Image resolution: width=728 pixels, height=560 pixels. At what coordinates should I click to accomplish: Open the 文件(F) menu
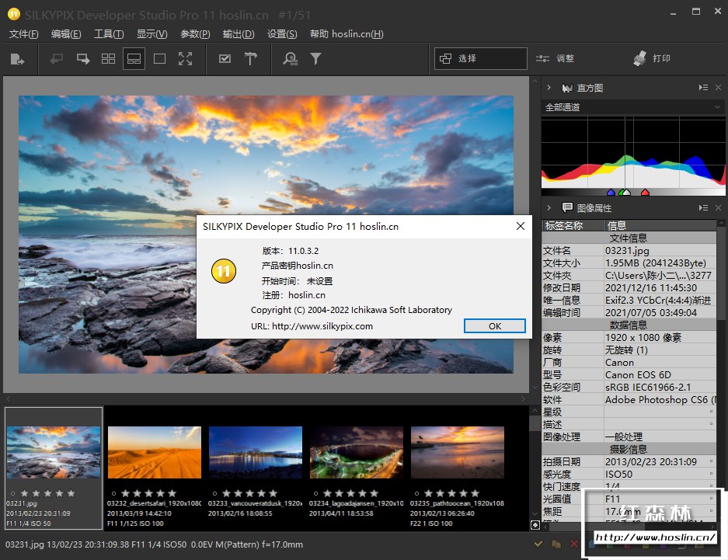click(23, 34)
